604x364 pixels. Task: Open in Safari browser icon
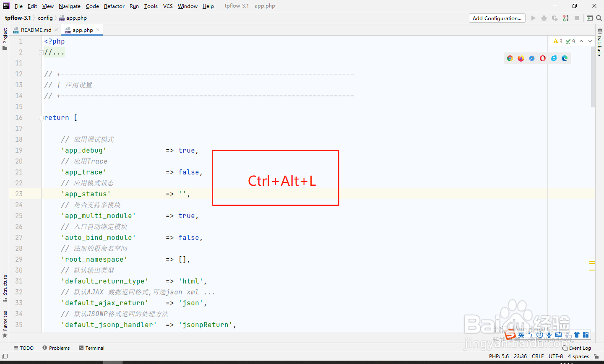click(x=531, y=58)
